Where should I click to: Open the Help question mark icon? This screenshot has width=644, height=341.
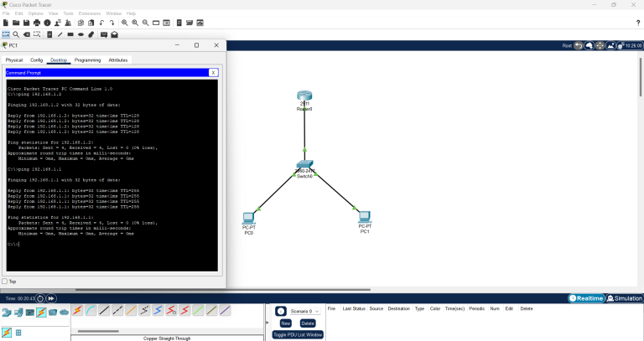coord(638,23)
